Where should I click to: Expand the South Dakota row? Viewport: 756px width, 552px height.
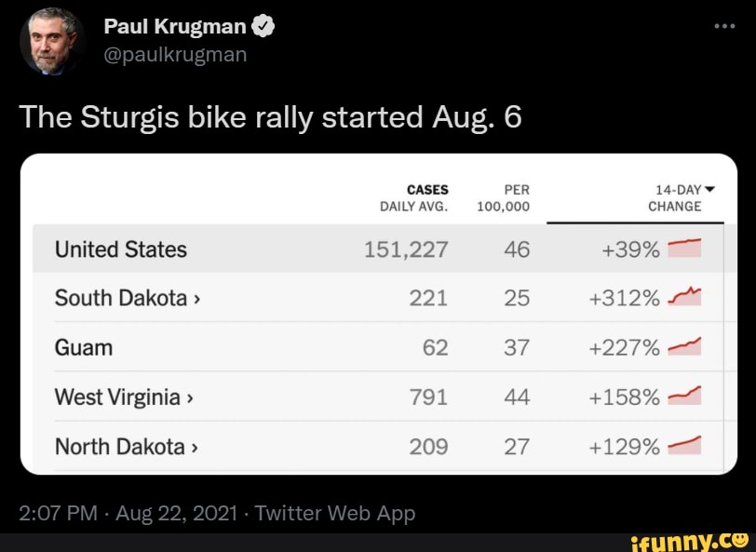click(195, 298)
